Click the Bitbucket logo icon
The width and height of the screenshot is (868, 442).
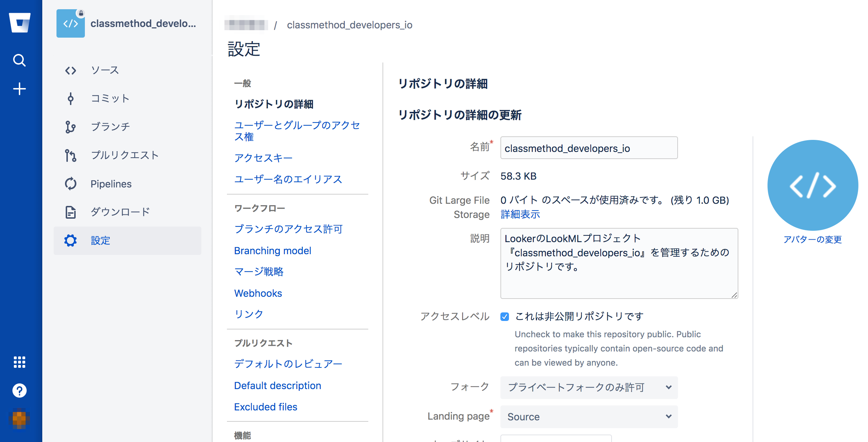pos(20,23)
